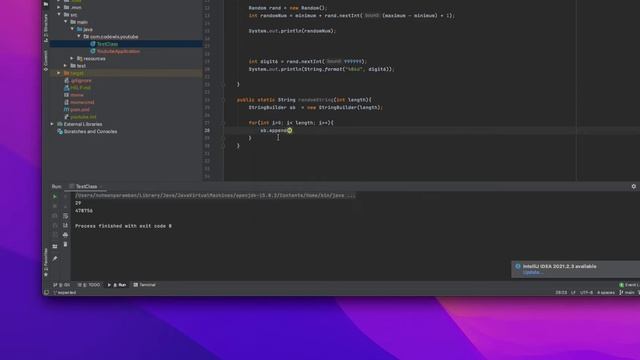Collapse com.codewis.youtube package

[x=79, y=37]
